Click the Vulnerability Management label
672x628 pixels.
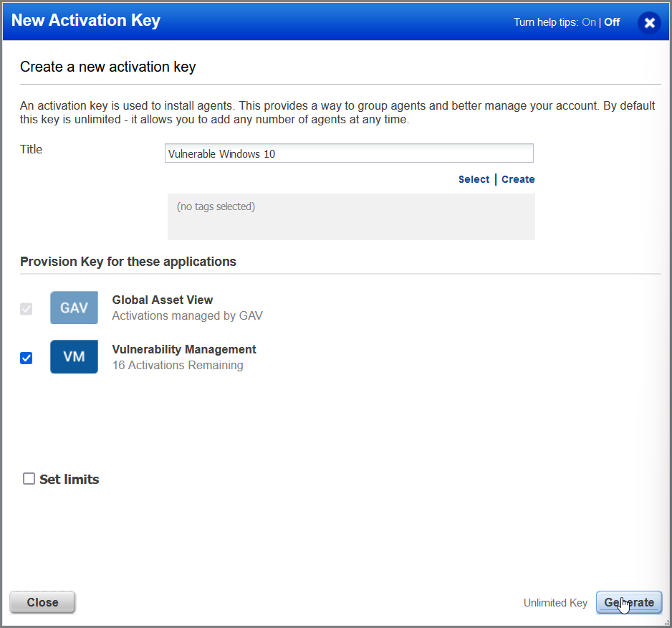coord(183,349)
